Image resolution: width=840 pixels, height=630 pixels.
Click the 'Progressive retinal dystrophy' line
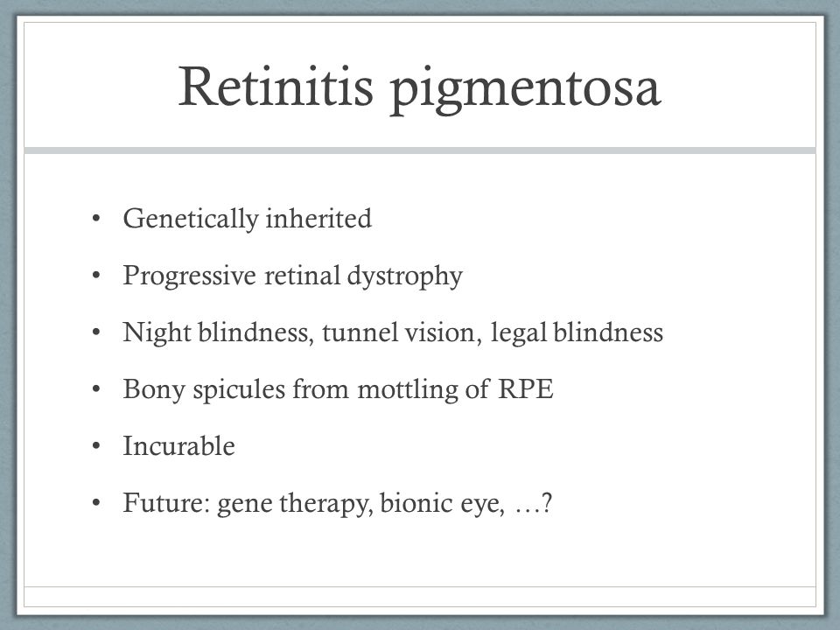[292, 276]
